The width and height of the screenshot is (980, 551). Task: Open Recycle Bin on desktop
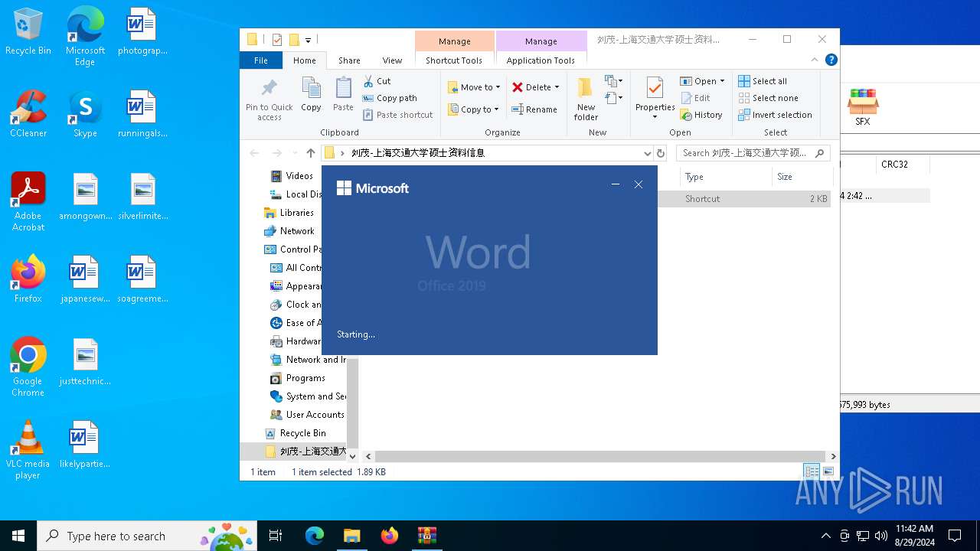point(28,32)
